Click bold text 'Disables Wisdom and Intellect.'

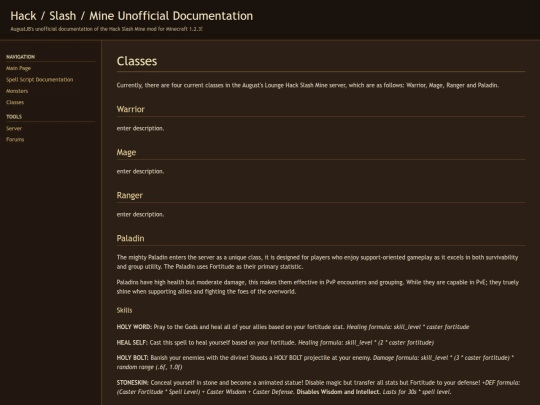[x=338, y=392]
